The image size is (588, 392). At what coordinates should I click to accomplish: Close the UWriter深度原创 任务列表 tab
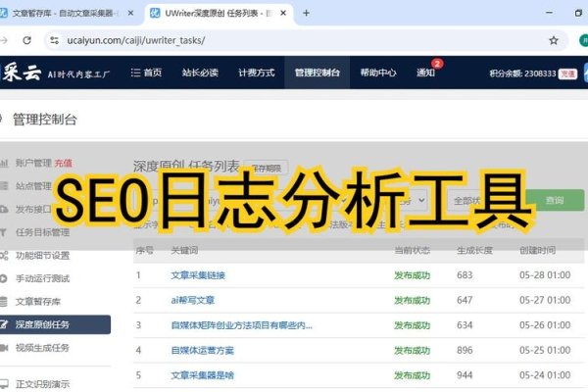pos(283,13)
